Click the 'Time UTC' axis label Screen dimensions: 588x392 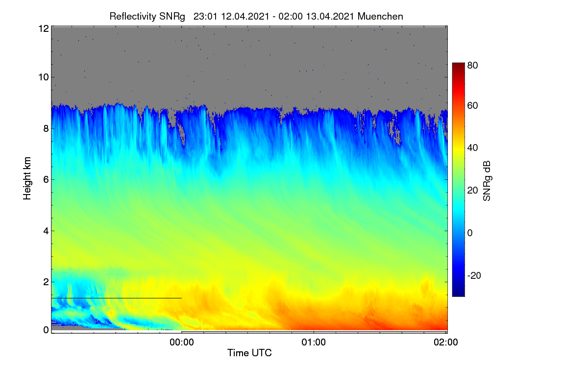[x=249, y=353]
